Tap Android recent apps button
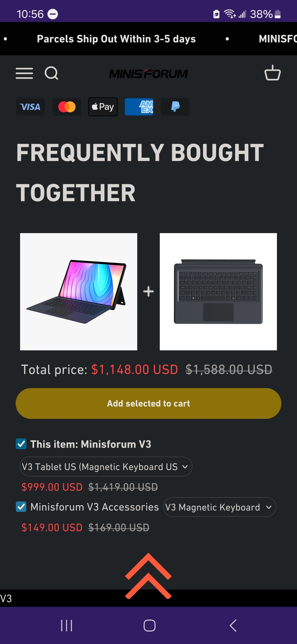 pos(66,626)
